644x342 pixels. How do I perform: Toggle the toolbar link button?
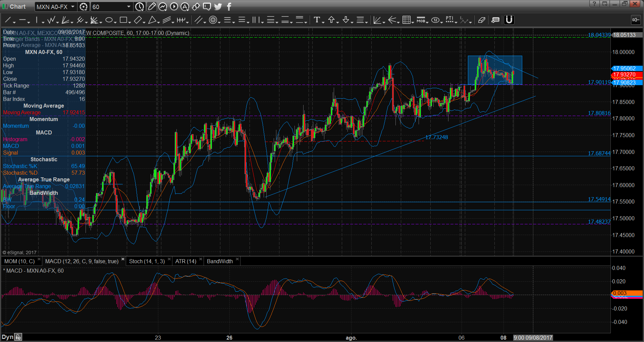635,20
